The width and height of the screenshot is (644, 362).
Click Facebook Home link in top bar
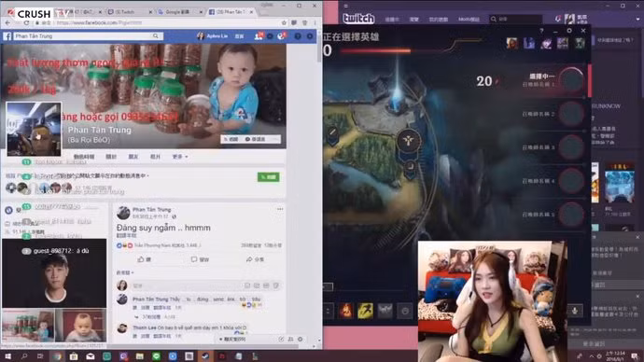239,36
